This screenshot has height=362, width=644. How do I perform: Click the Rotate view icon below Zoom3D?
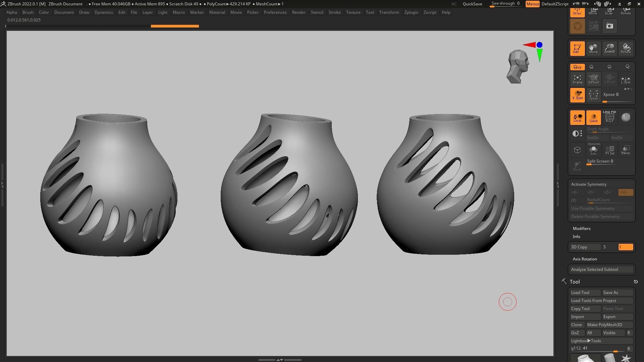click(626, 49)
